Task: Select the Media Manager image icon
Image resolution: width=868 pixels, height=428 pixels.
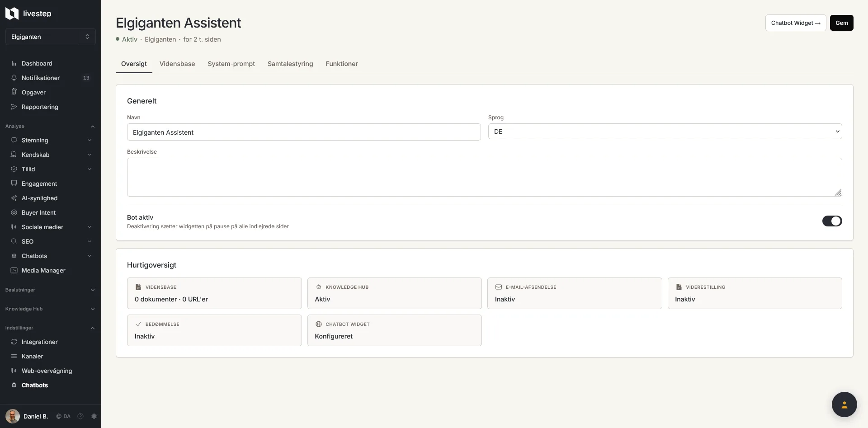Action: tap(14, 270)
